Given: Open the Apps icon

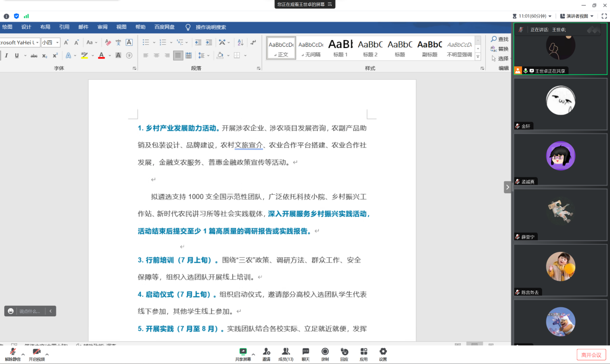Looking at the screenshot, I should (363, 352).
